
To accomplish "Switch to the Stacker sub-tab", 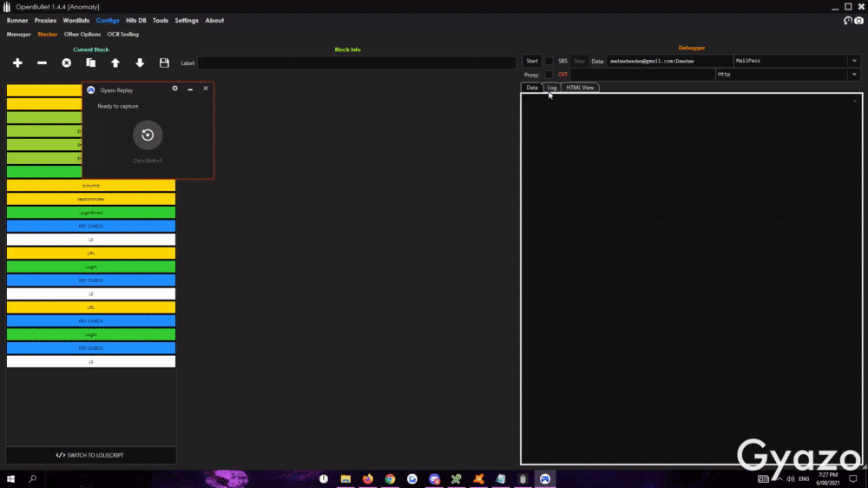I will tap(48, 35).
